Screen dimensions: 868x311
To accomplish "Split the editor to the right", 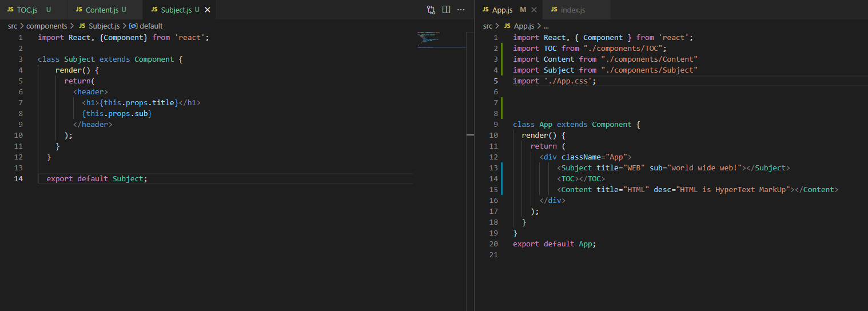I will (447, 10).
